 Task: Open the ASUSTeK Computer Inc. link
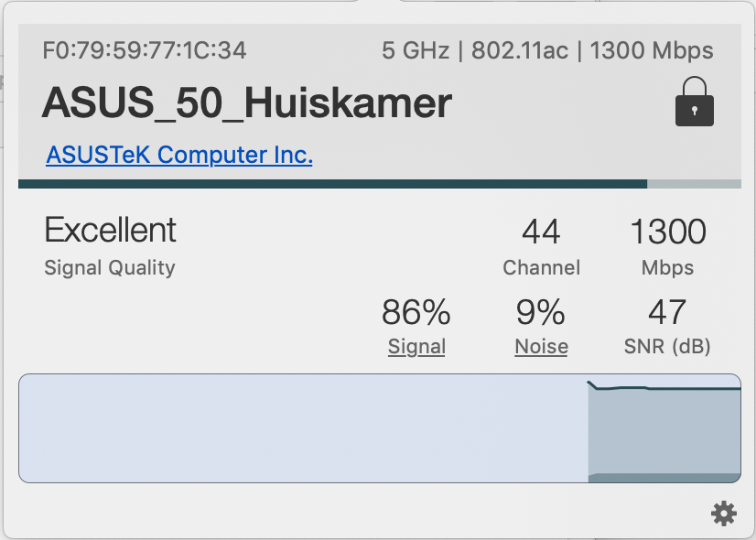pos(179,155)
